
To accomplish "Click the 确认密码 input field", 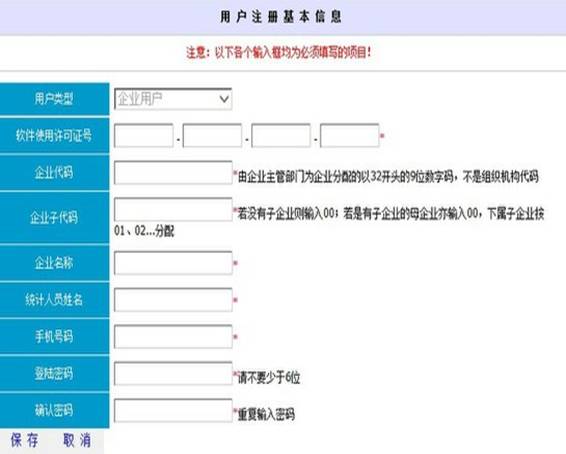I will [173, 410].
